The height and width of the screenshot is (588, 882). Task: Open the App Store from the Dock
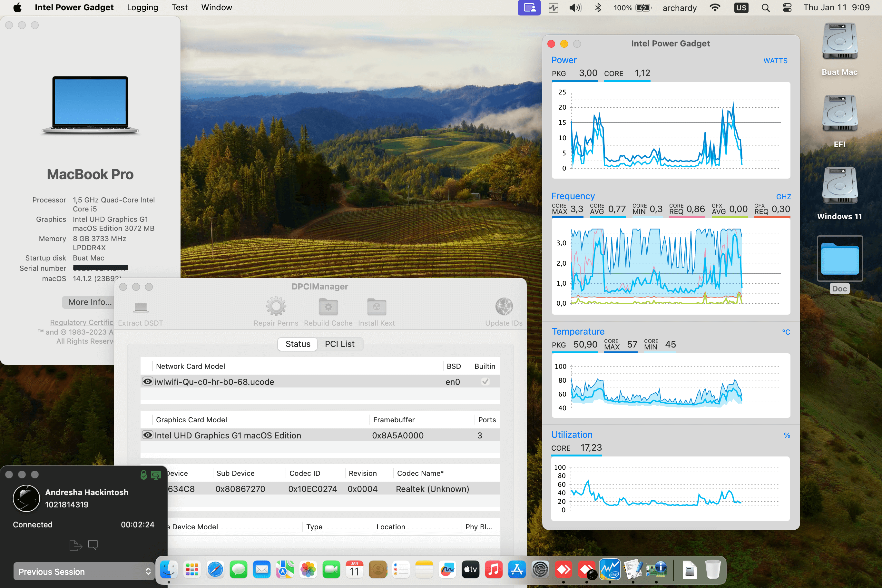[517, 570]
